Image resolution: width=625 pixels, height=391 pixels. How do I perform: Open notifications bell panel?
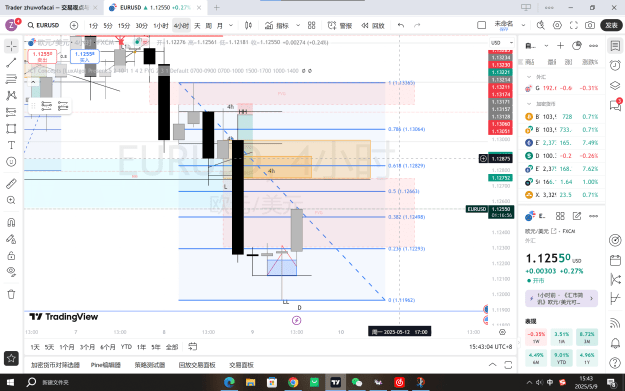click(x=615, y=343)
